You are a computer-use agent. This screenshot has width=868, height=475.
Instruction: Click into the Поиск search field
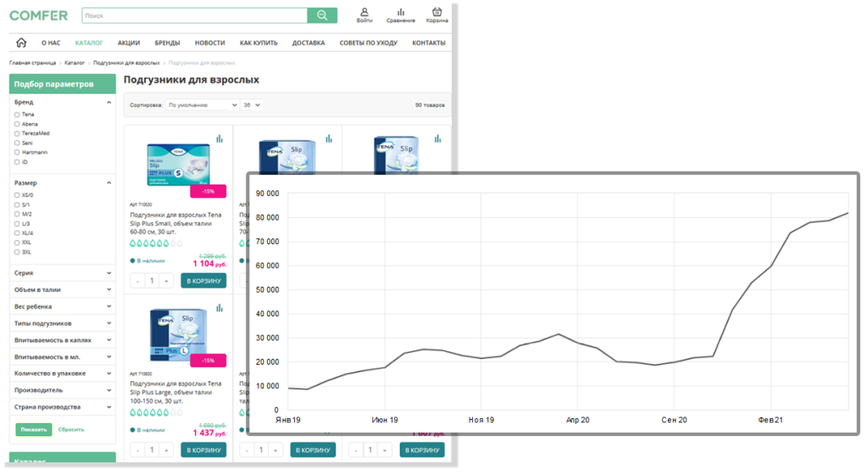click(x=194, y=15)
